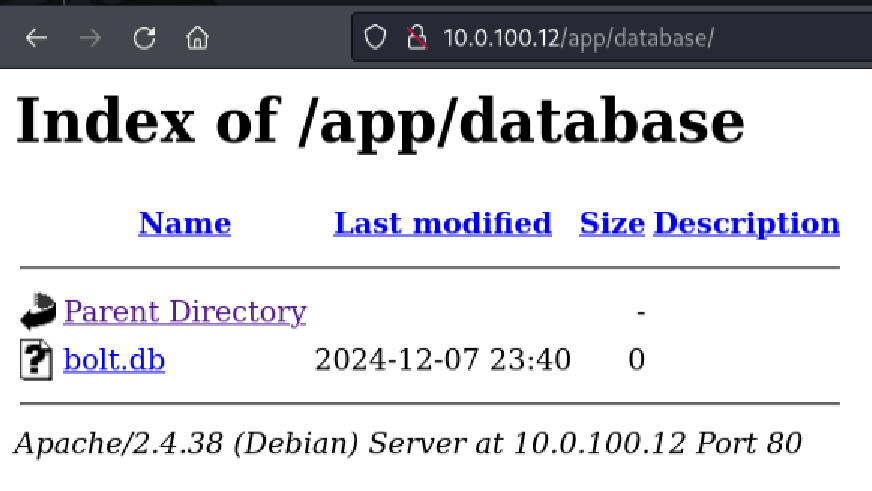Sort the listing by Last modified
Image resolution: width=872 pixels, height=491 pixels.
(442, 223)
